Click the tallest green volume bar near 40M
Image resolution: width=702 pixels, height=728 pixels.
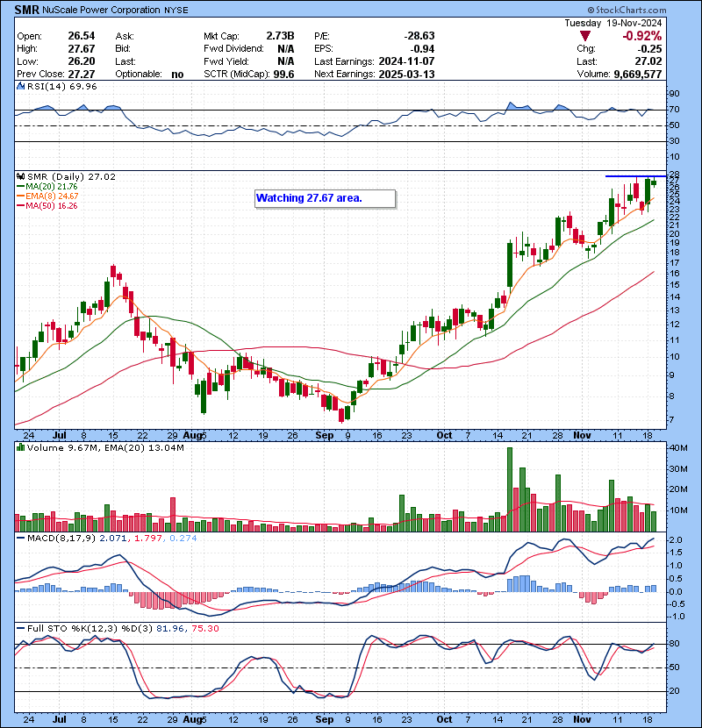point(510,489)
